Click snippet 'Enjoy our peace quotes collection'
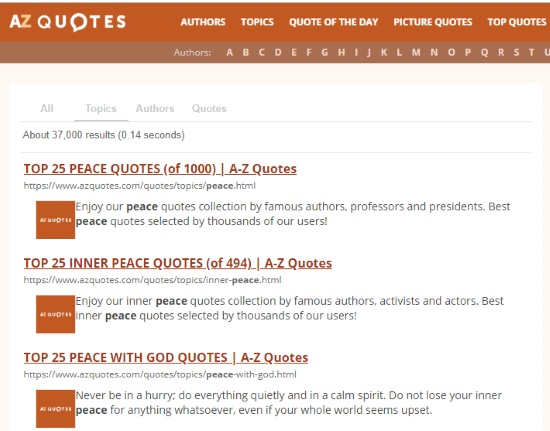This screenshot has width=550, height=431. tap(293, 214)
